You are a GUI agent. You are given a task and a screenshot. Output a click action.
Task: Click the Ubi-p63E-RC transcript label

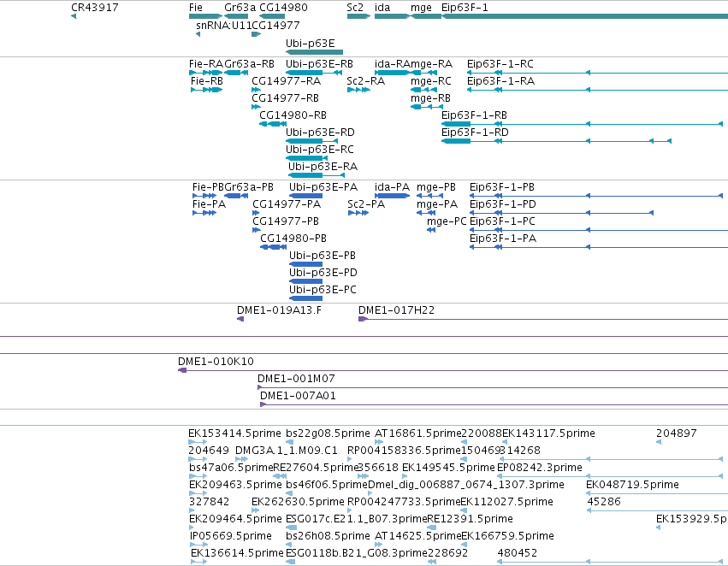point(319,150)
